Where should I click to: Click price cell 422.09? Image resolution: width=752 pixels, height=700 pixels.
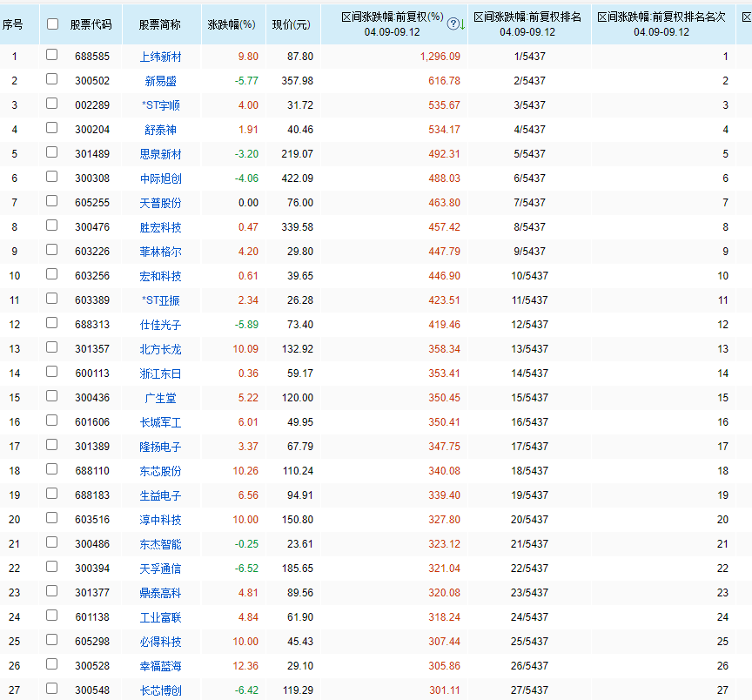(x=298, y=178)
